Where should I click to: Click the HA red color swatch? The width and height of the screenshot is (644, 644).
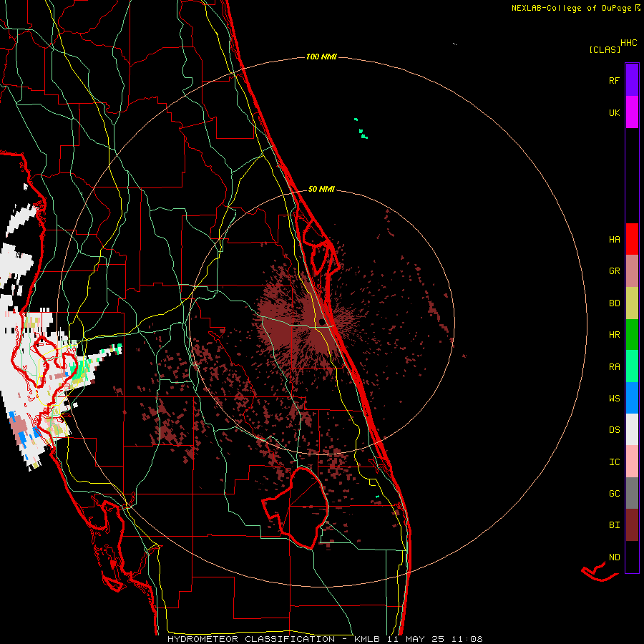(x=632, y=239)
